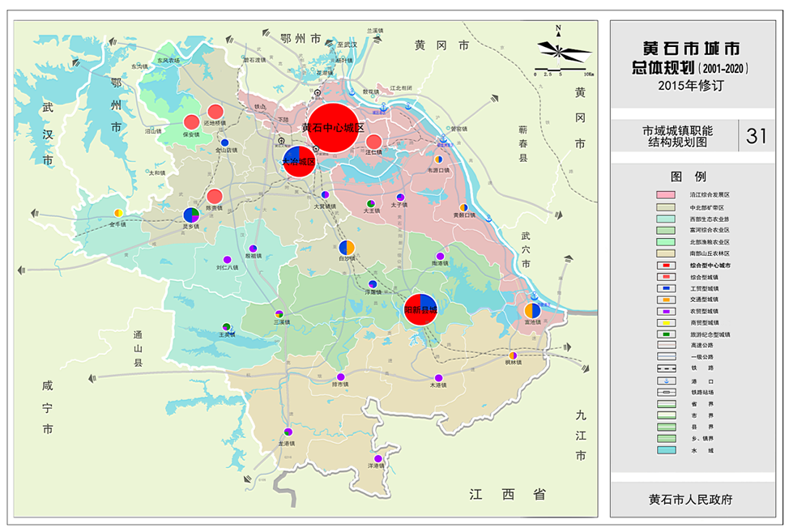Click the 高速公路 legend label
This screenshot has width=793, height=532.
click(701, 346)
